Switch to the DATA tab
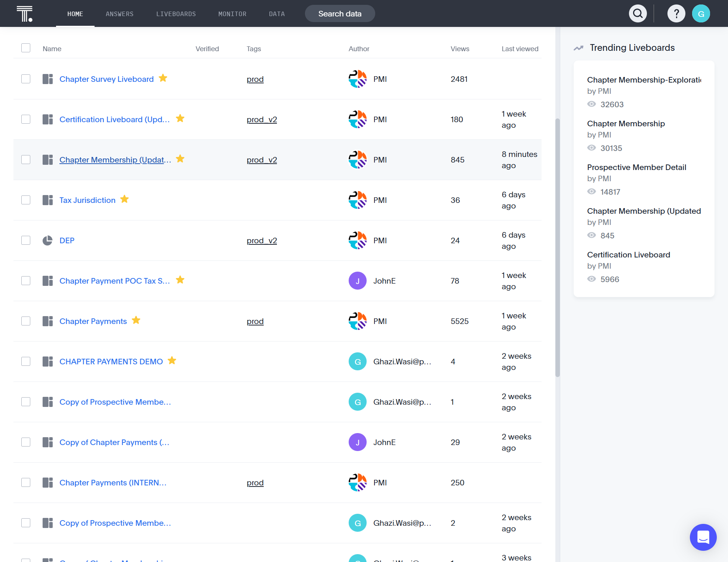The image size is (728, 562). tap(277, 14)
